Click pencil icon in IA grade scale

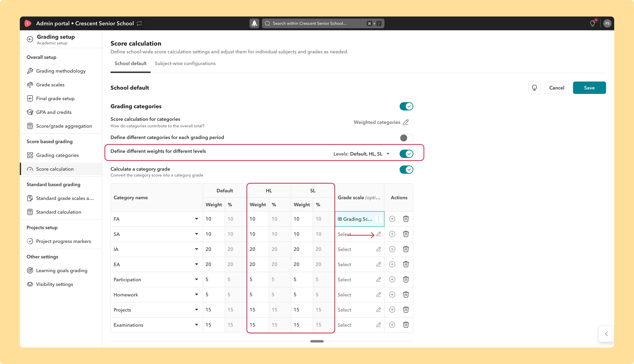click(379, 249)
